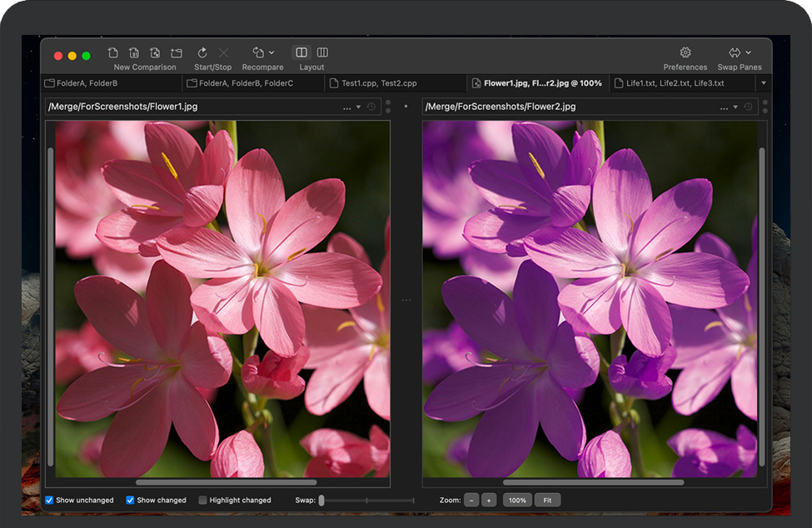Click the Start/Stop refresh icon
The height and width of the screenshot is (528, 812).
202,52
